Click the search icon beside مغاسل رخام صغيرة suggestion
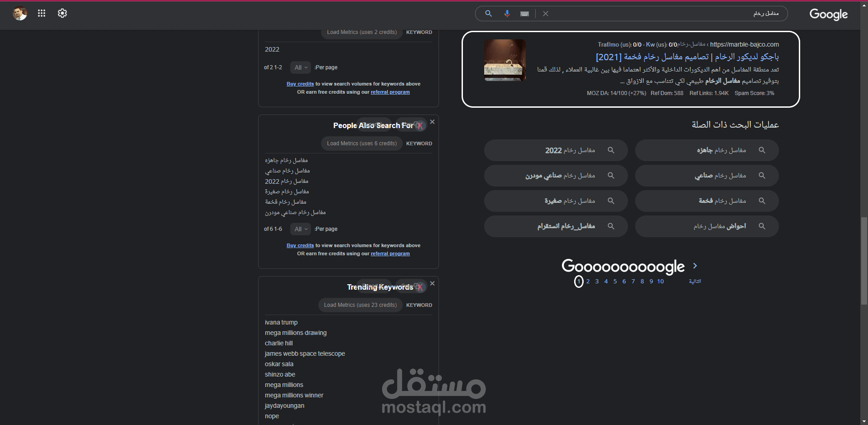Viewport: 868px width, 425px height. coord(611,201)
